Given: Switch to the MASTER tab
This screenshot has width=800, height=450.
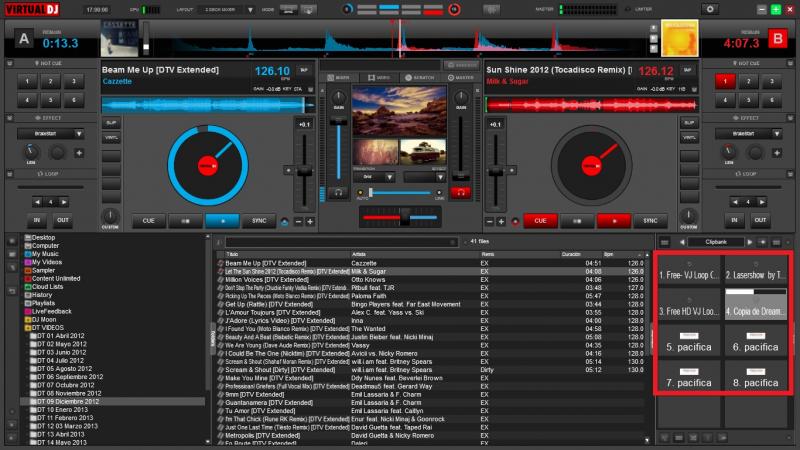Looking at the screenshot, I should pyautogui.click(x=460, y=78).
